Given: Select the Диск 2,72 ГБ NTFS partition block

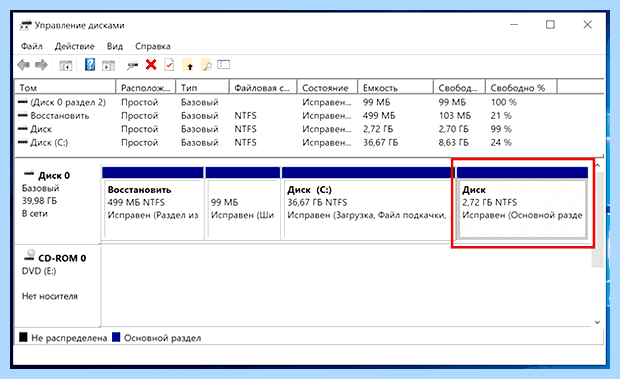Looking at the screenshot, I should [522, 203].
